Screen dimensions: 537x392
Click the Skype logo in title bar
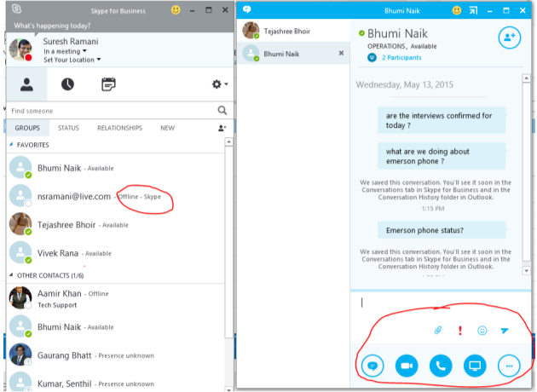[16, 9]
